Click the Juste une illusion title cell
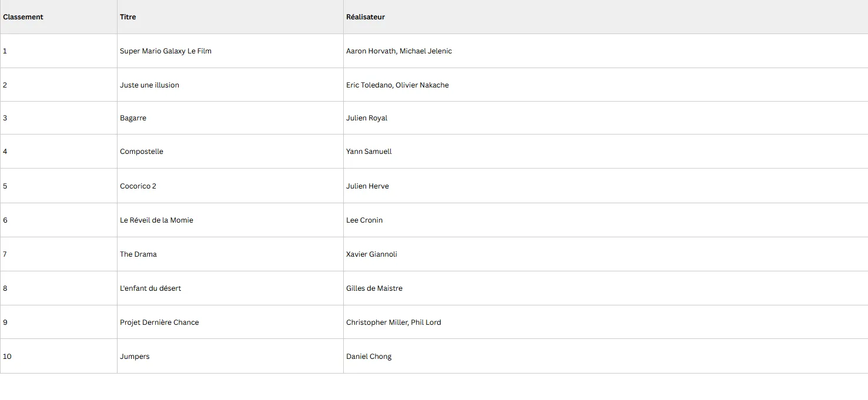Viewport: 868px width, 400px height. click(x=149, y=85)
